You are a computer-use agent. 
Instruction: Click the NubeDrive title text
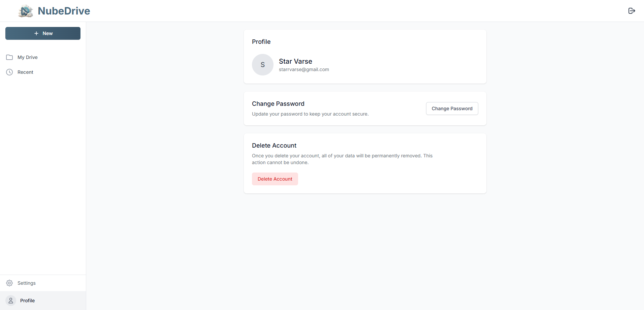(64, 11)
